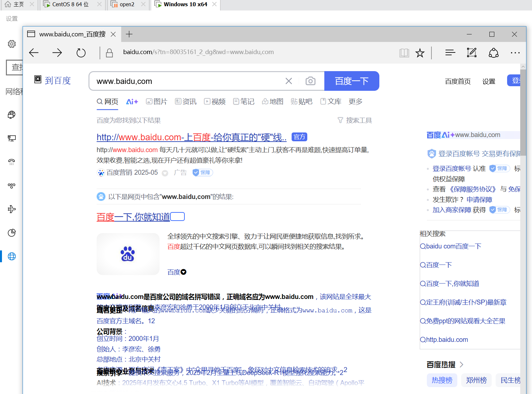Viewport: 532px width, 394px height.
Task: Open a new browser tab with plus
Action: pyautogui.click(x=129, y=34)
